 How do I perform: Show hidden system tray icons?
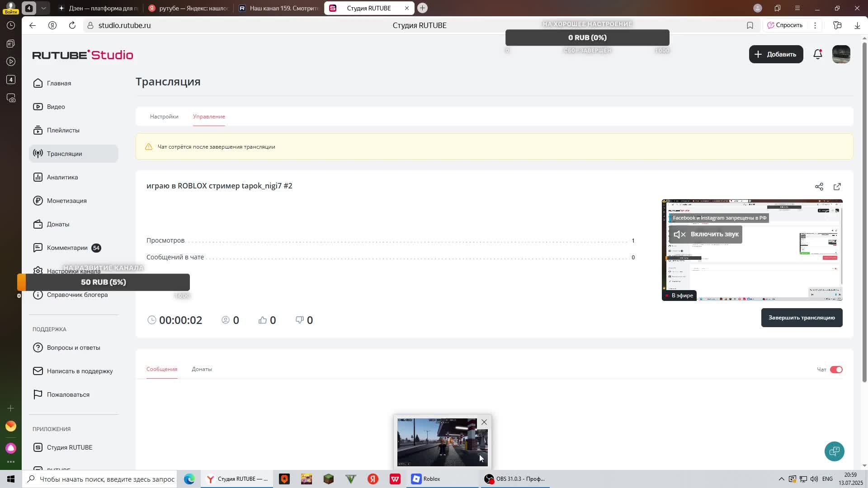point(781,479)
